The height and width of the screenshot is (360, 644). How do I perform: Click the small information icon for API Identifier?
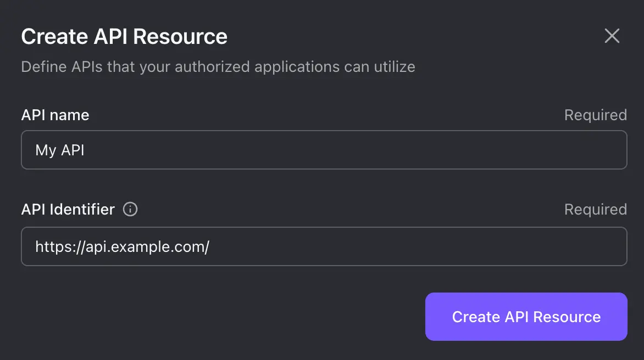coord(130,209)
